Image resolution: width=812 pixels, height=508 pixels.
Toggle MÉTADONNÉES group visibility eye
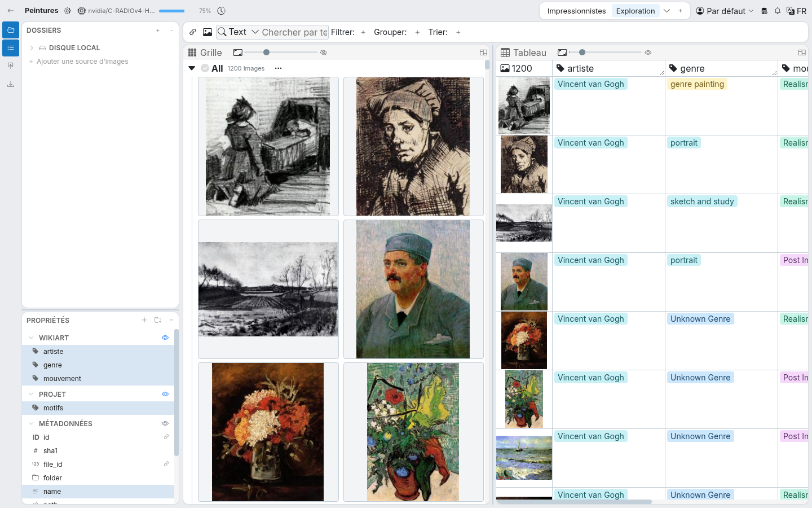pyautogui.click(x=165, y=423)
